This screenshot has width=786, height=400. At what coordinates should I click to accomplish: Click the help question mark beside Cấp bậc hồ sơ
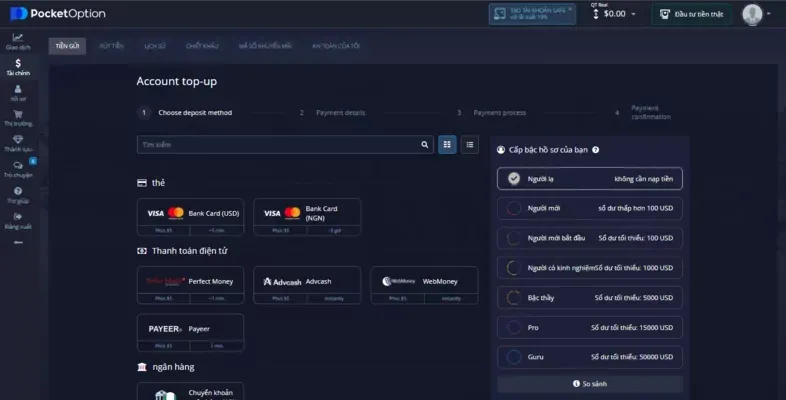596,150
